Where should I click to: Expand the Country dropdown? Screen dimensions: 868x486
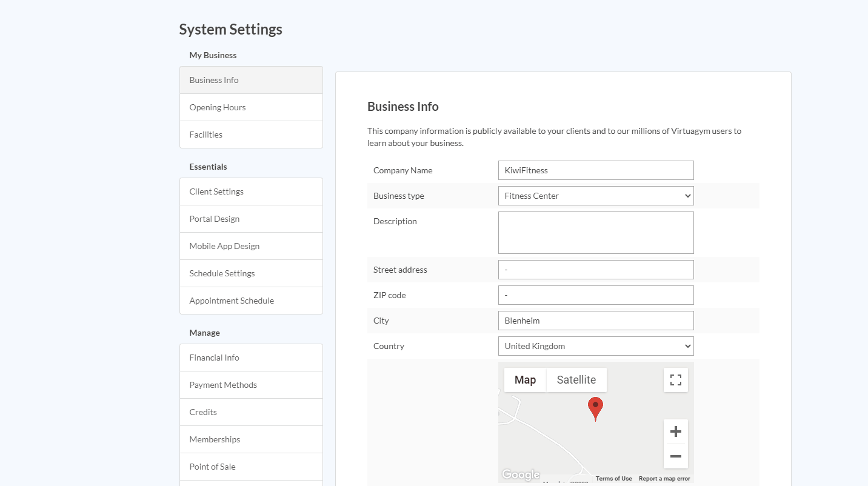click(595, 346)
